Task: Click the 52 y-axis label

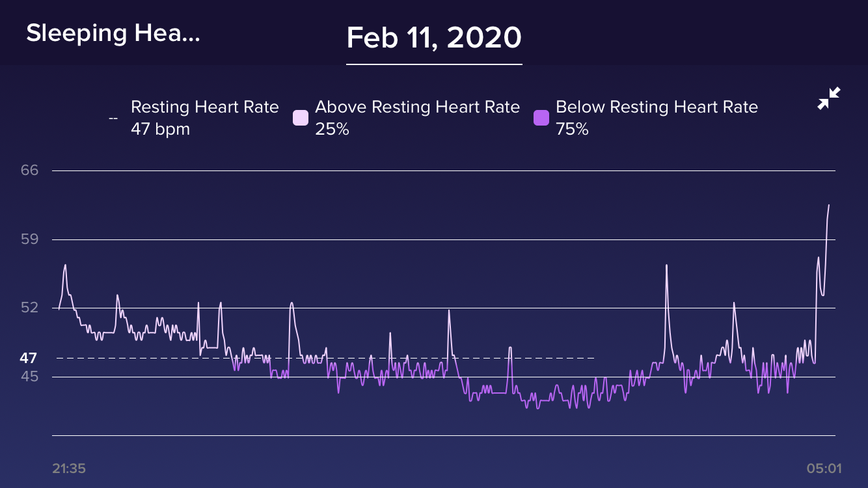Action: 30,307
